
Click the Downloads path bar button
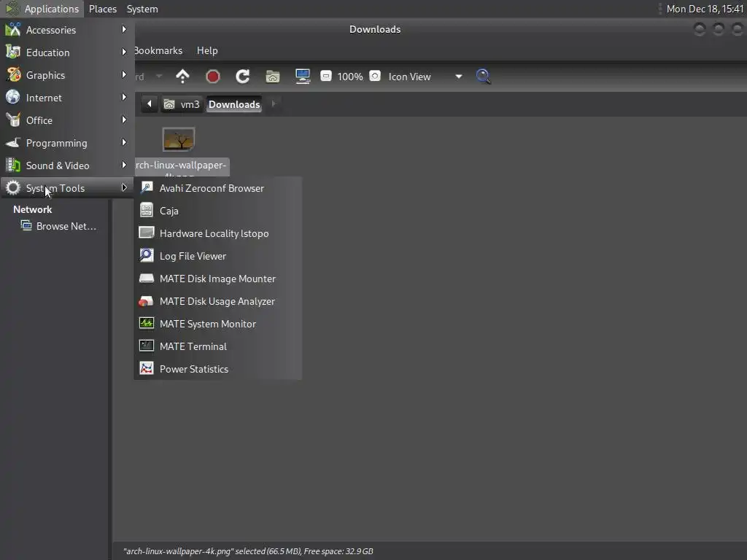234,104
